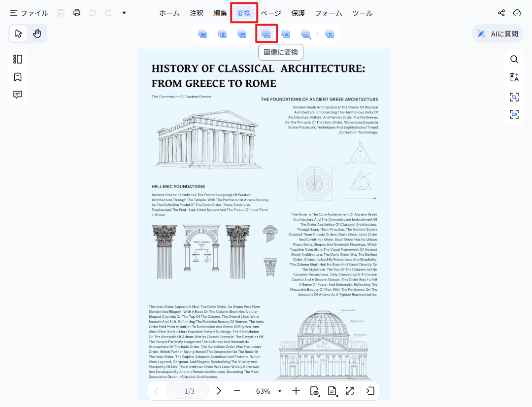The height and width of the screenshot is (407, 532).
Task: Convert PDF to Excel icon
Action: pos(222,34)
